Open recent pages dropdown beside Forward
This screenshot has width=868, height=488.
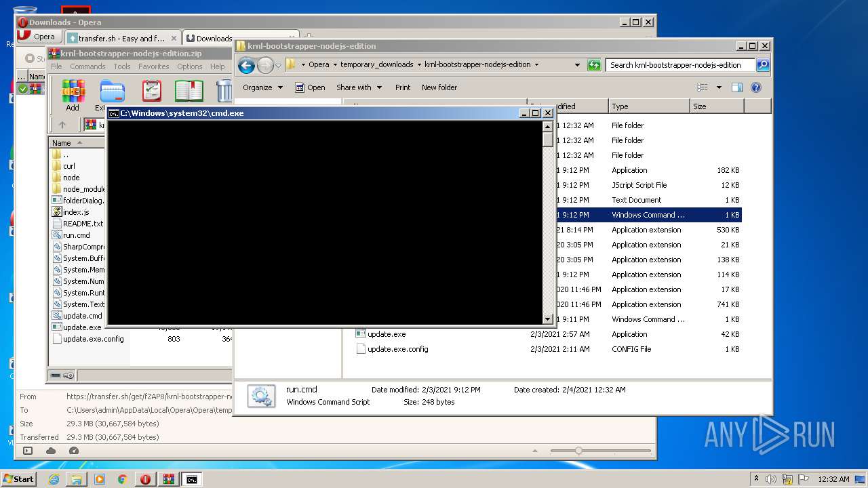point(278,66)
